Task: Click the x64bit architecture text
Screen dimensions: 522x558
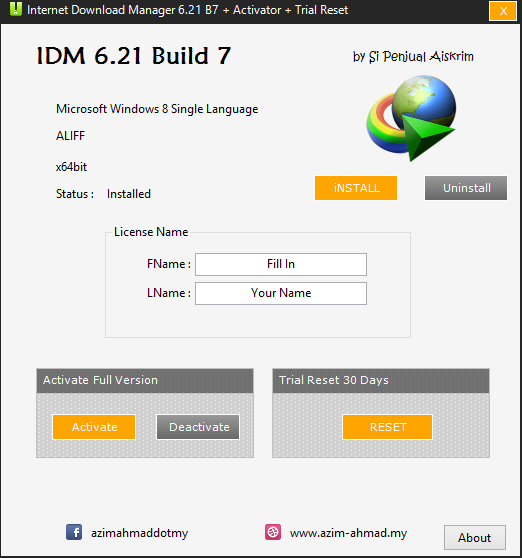Action: (x=71, y=167)
